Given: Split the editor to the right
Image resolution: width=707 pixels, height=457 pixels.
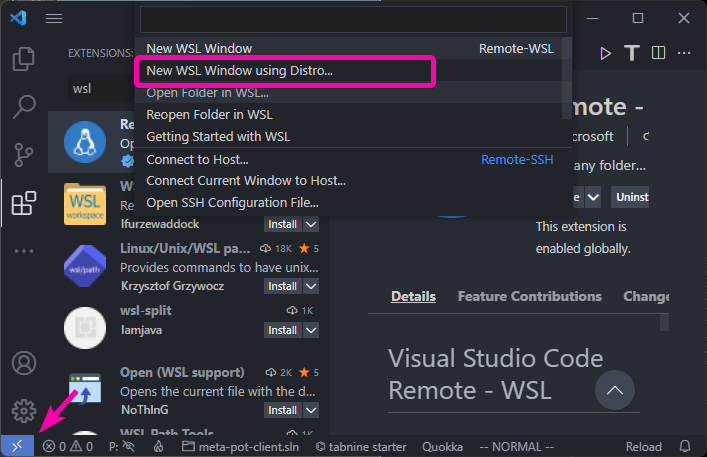Looking at the screenshot, I should (x=658, y=53).
